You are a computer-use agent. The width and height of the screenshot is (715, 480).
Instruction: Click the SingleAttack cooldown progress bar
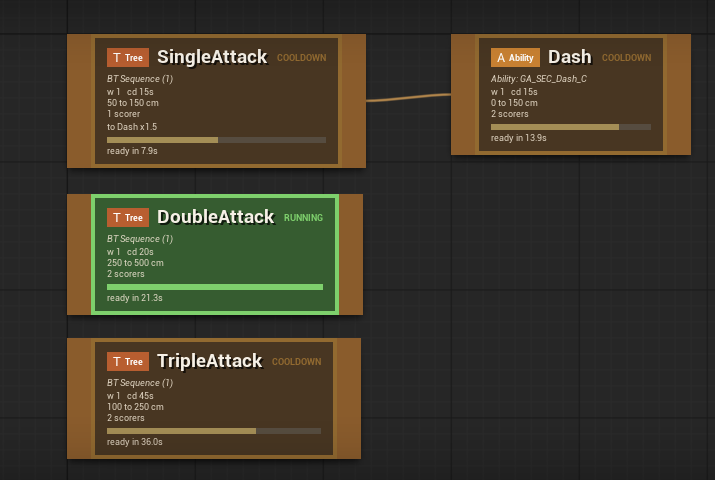pyautogui.click(x=216, y=140)
